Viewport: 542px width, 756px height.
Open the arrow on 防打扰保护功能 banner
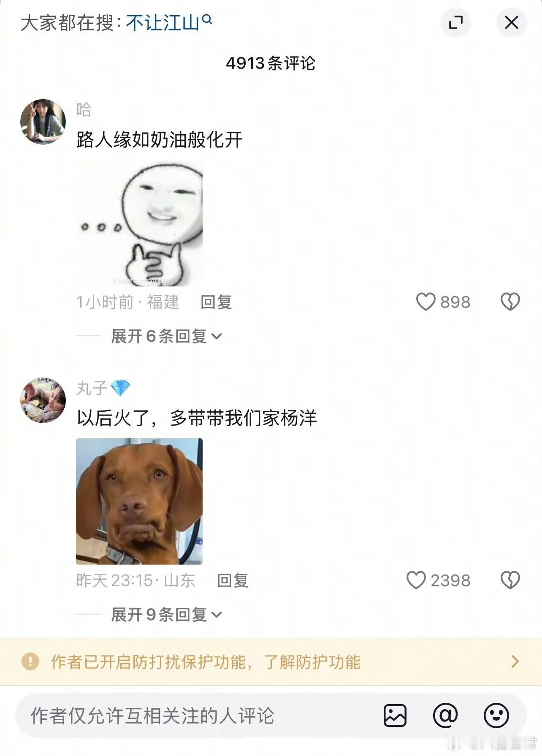tap(515, 661)
